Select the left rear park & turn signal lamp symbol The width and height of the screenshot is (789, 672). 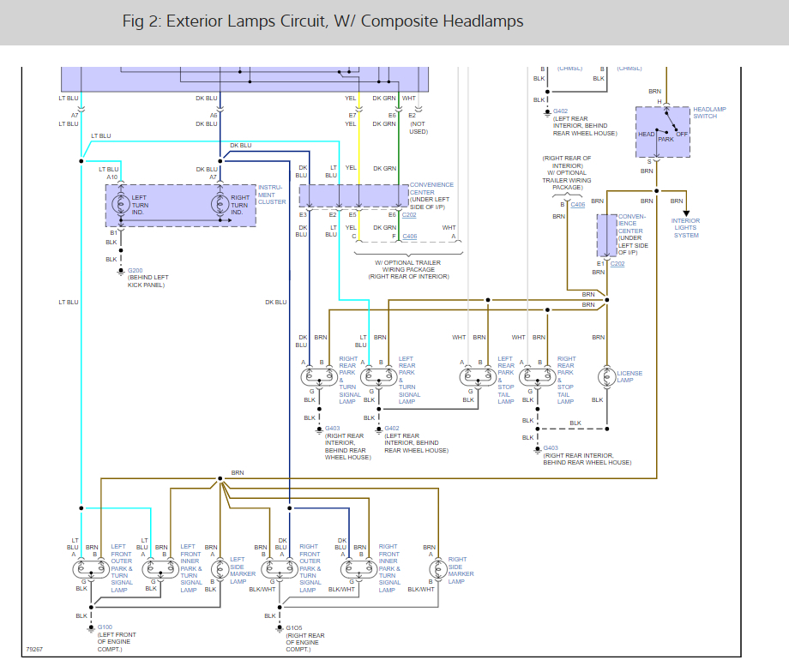point(379,377)
